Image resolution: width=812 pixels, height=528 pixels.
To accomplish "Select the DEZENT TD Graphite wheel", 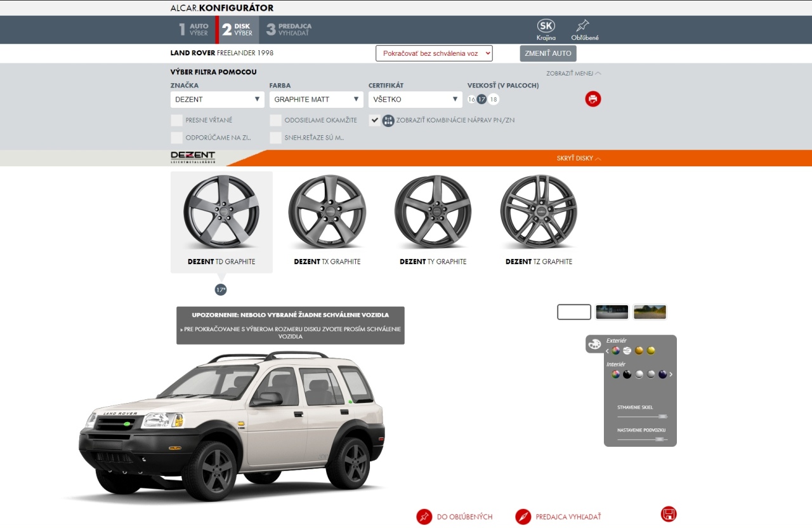I will tap(221, 222).
